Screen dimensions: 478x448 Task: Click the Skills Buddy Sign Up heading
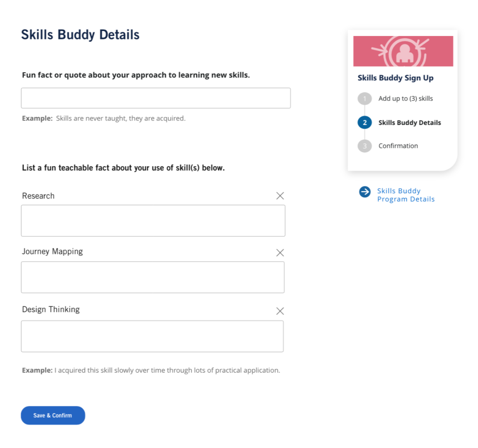pyautogui.click(x=396, y=78)
